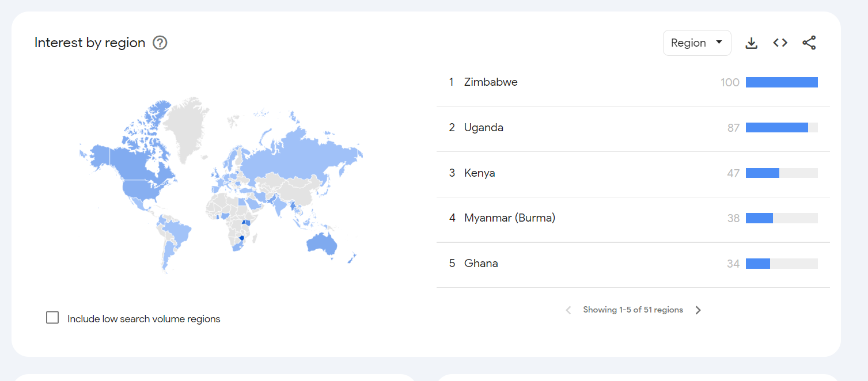Enable Include low search volume regions
This screenshot has height=381, width=868.
[52, 318]
